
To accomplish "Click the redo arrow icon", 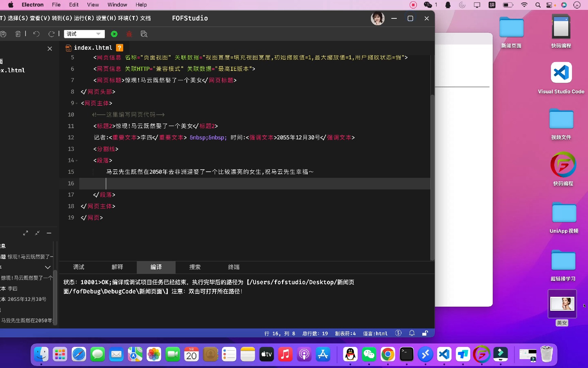I will [51, 34].
